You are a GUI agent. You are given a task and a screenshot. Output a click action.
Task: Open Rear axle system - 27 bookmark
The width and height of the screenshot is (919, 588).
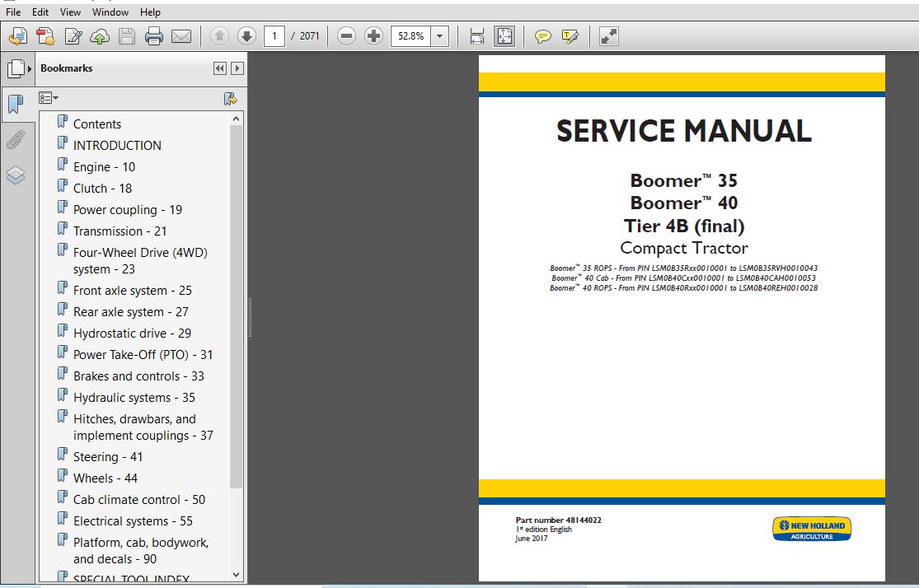tap(131, 312)
